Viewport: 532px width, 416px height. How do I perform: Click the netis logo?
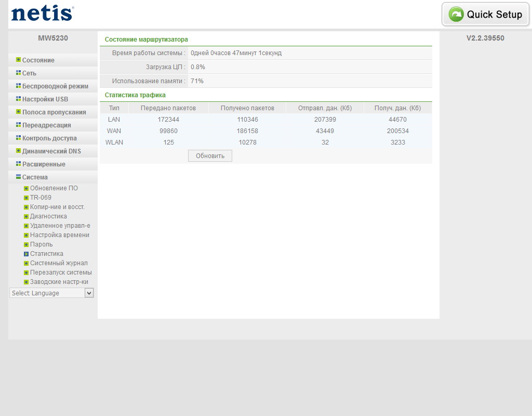[43, 14]
